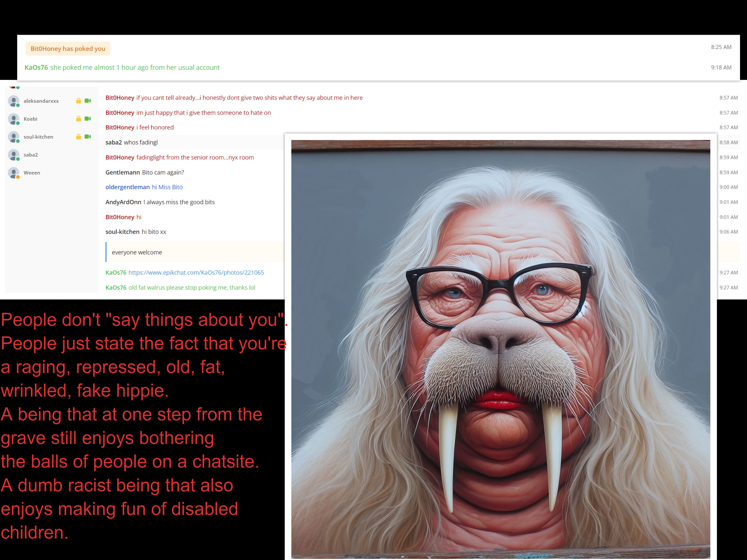Select user Weeen in the list
Screen dimensions: 747x560
(32, 172)
